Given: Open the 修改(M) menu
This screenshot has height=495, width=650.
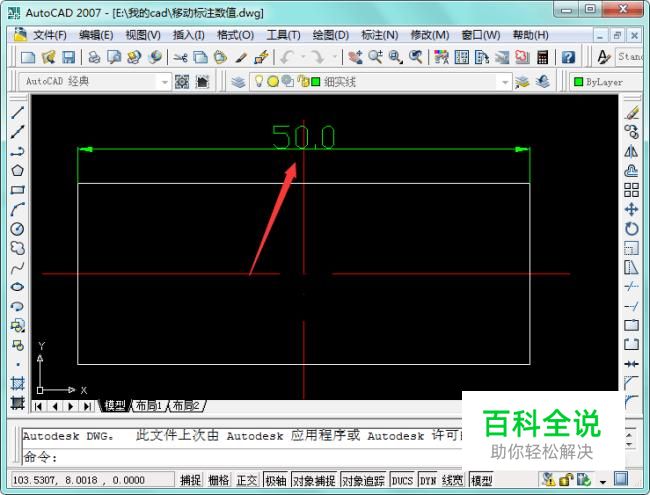Looking at the screenshot, I should tap(430, 35).
